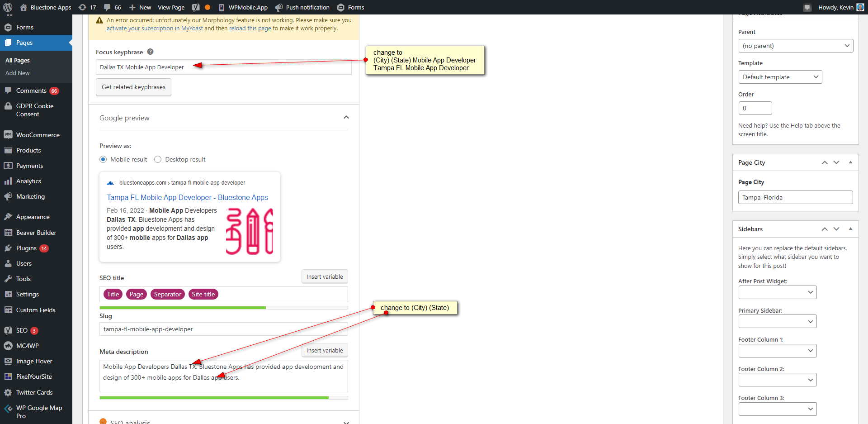Collapse the Google preview section
Viewport: 868px width, 424px height.
tap(346, 118)
